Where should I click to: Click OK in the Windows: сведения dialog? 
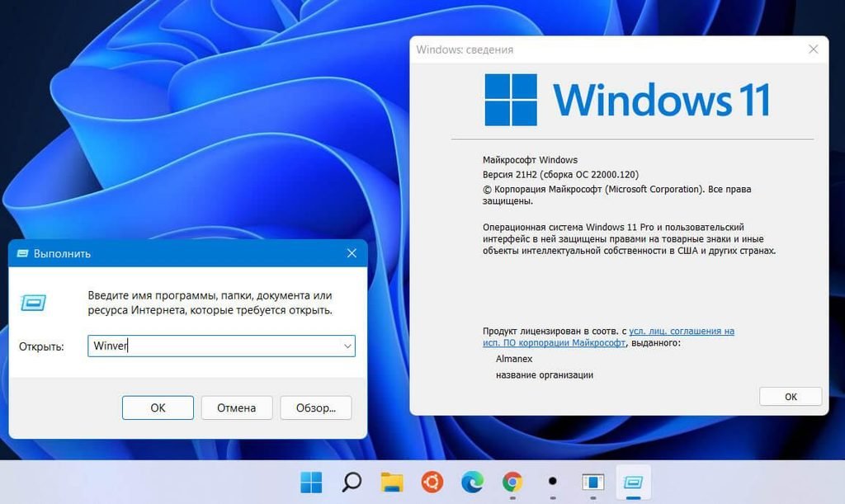[x=791, y=396]
